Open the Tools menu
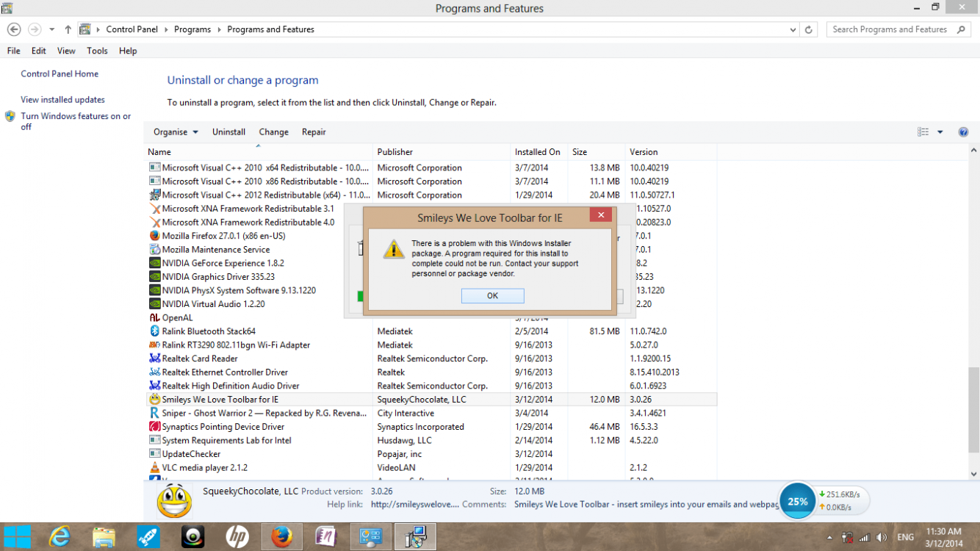This screenshot has height=551, width=980. coord(97,51)
